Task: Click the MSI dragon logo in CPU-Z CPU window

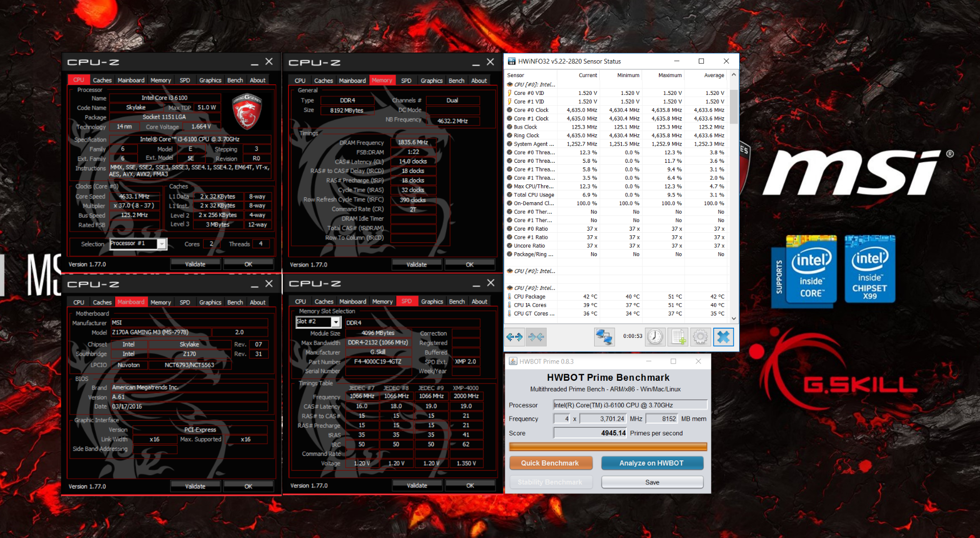Action: click(x=247, y=111)
